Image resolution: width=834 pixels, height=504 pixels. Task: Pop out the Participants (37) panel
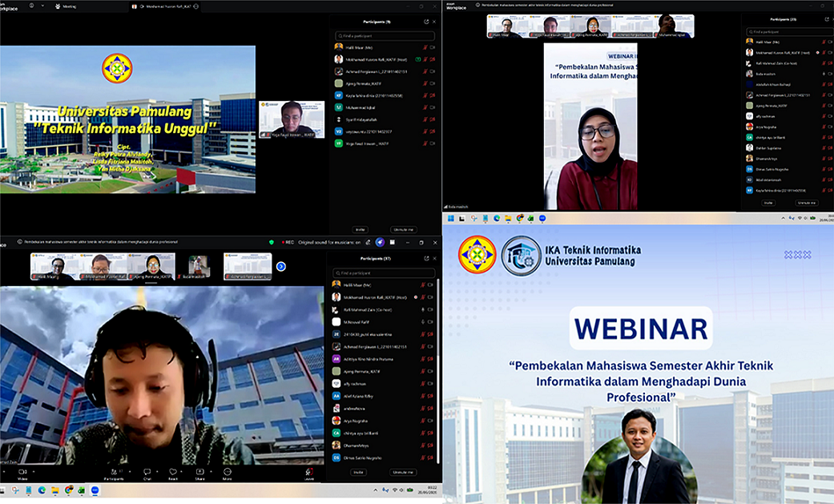coord(426,259)
